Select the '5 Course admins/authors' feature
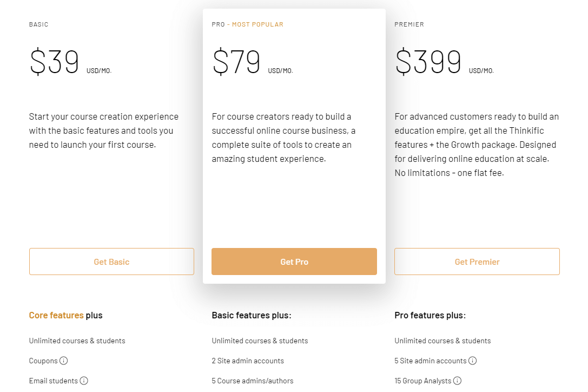 click(x=253, y=381)
